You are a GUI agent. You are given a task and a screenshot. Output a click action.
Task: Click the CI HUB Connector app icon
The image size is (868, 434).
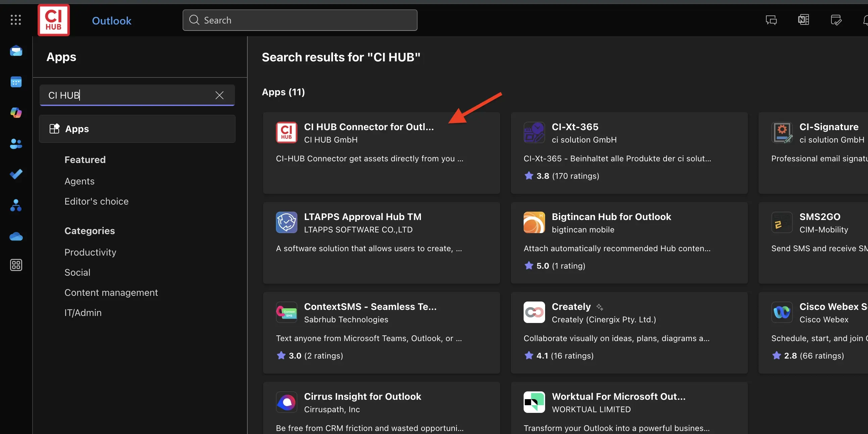[286, 132]
